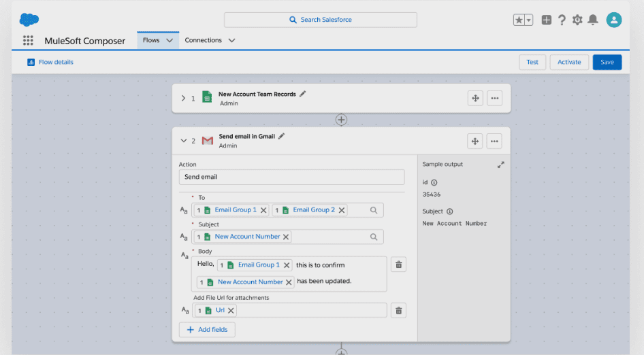644x355 pixels.
Task: Open the more options menu on step 2
Action: (x=494, y=141)
